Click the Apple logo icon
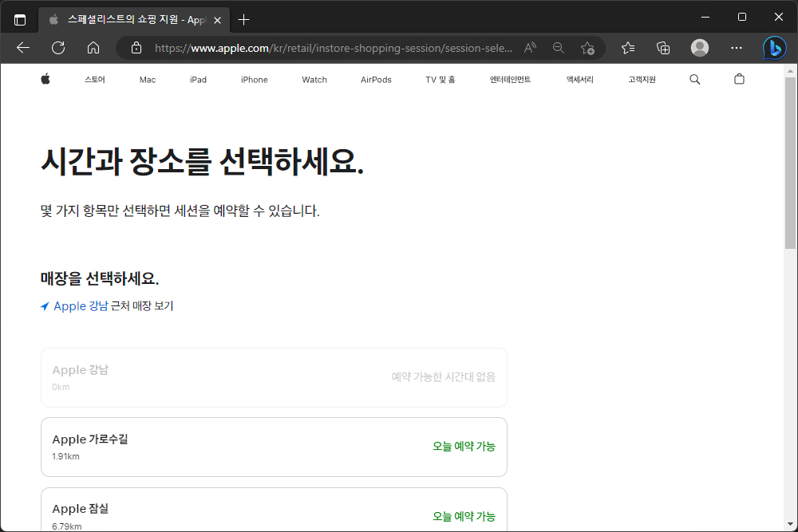Screen dimensions: 798x532 tap(45, 79)
